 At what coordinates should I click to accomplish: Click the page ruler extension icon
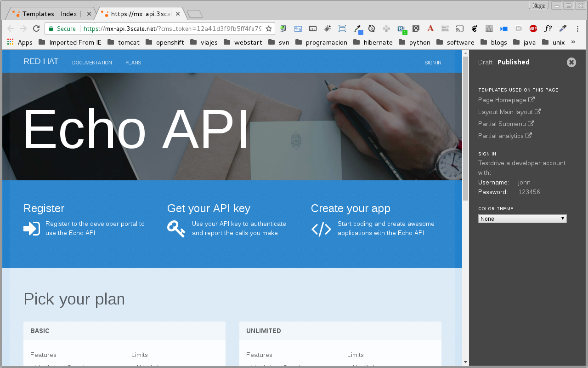point(313,29)
